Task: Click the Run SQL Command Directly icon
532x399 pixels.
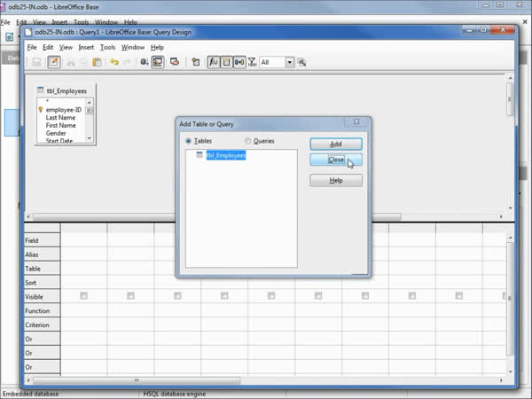Action: [175, 62]
